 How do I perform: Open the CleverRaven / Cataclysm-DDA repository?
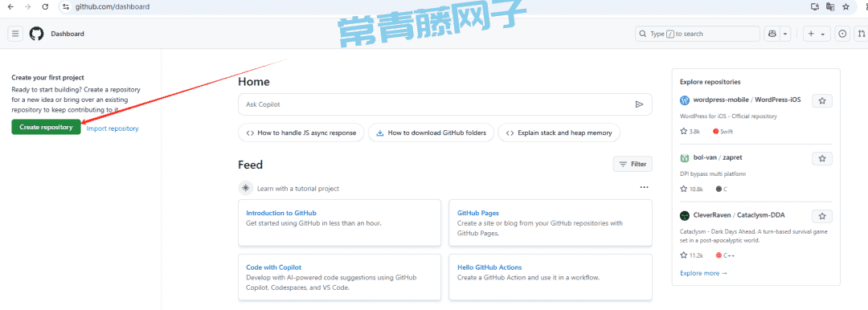[739, 215]
